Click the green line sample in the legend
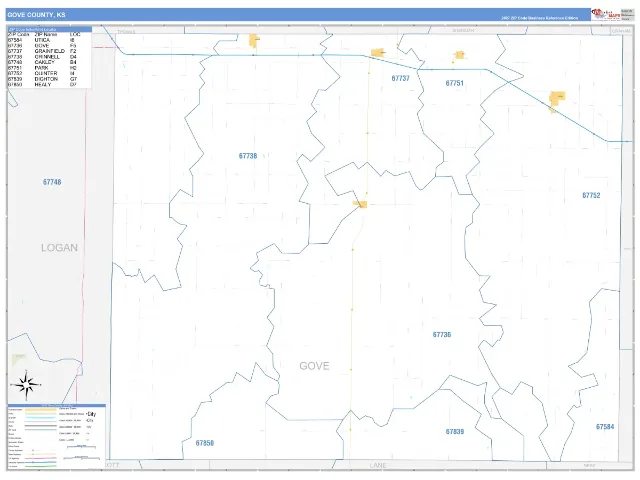The width and height of the screenshot is (640, 480). tap(40, 467)
